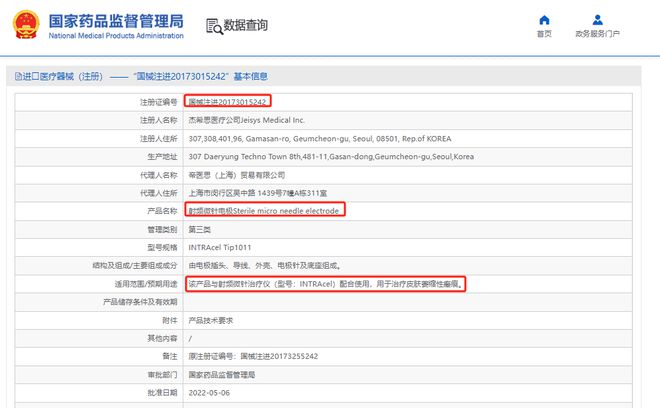
Task: Click the 适用范围/预期用途 label
Action: click(x=146, y=284)
